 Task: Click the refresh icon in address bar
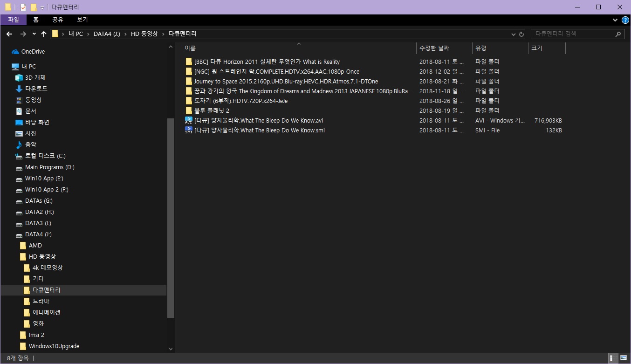tap(521, 34)
